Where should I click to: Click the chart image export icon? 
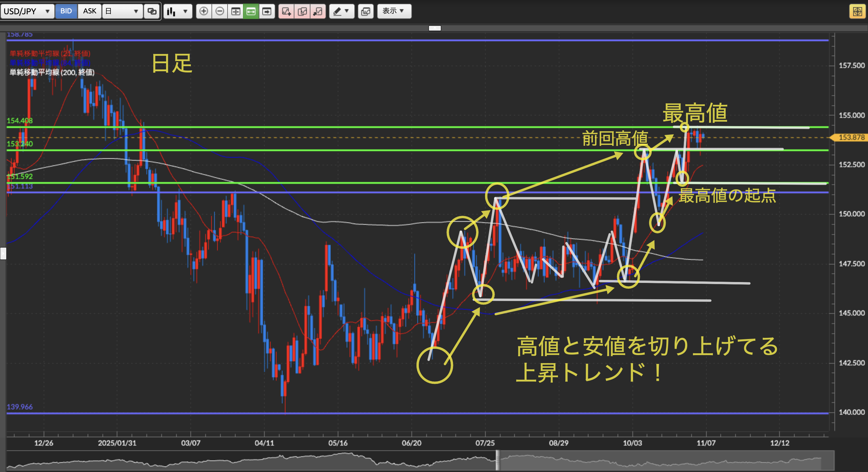tap(366, 11)
